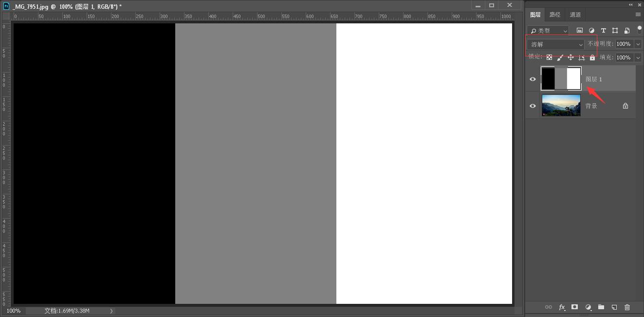Image resolution: width=644 pixels, height=317 pixels.
Task: Add a layer mask to the layer
Action: pyautogui.click(x=575, y=307)
